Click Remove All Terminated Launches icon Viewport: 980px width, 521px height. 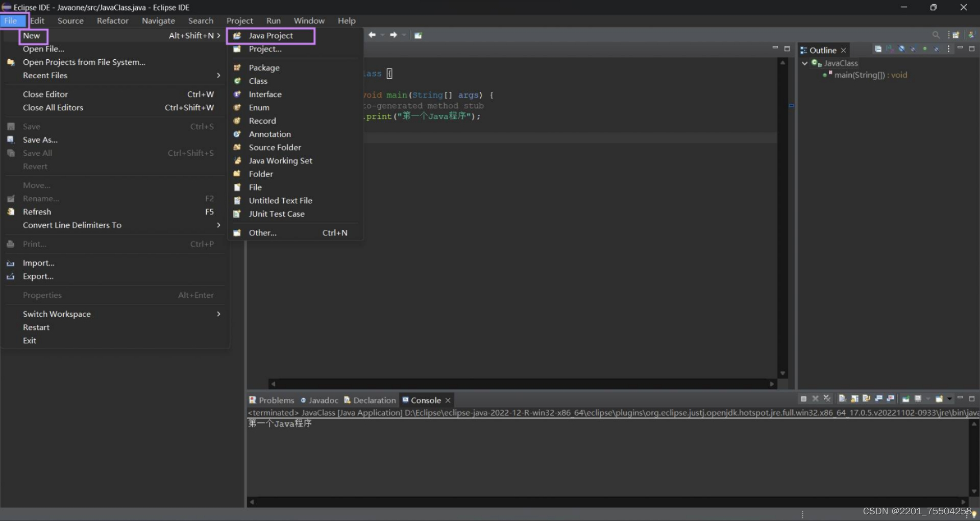coord(827,398)
